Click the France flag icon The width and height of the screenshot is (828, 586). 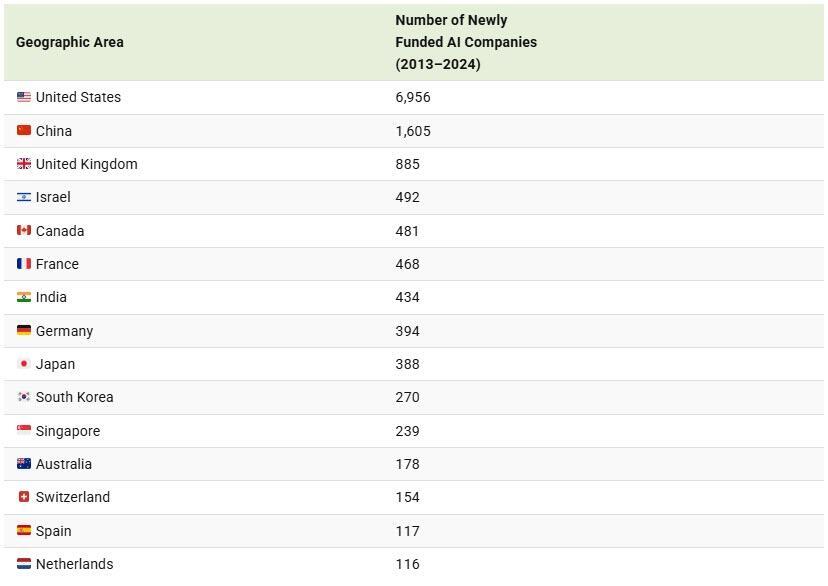click(x=24, y=264)
